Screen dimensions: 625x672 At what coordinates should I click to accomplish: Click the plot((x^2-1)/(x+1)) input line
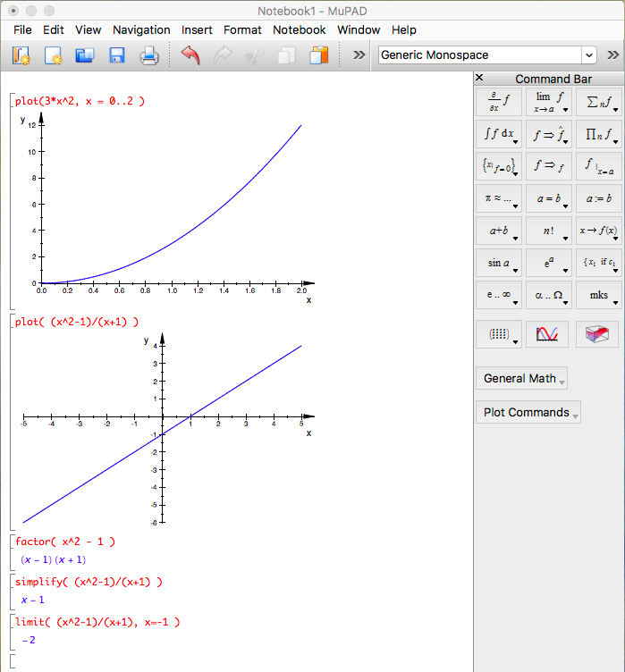[77, 323]
